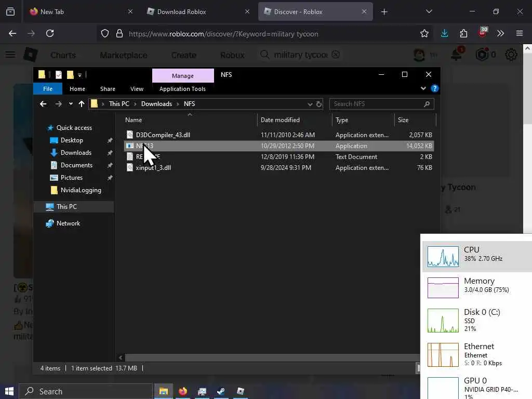
Task: Switch to the Share ribbon tab
Action: (x=108, y=88)
